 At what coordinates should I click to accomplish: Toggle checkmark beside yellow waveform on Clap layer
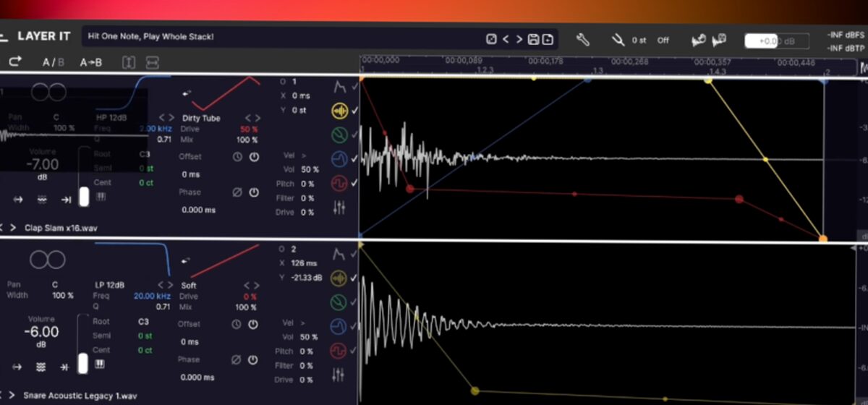coord(354,111)
